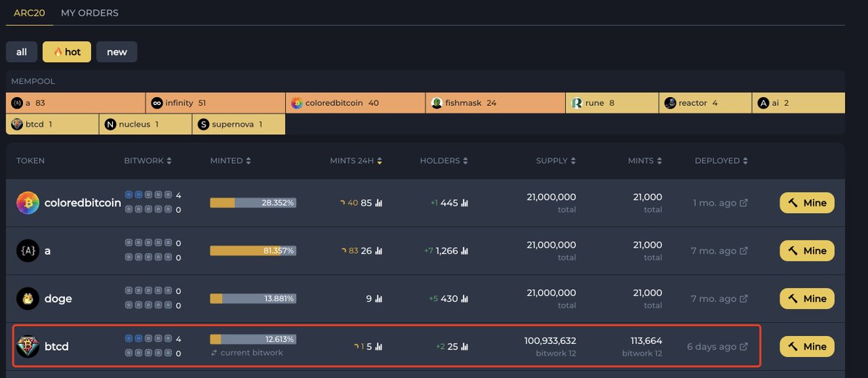Click doge 13.881% minted progress bar

point(253,298)
